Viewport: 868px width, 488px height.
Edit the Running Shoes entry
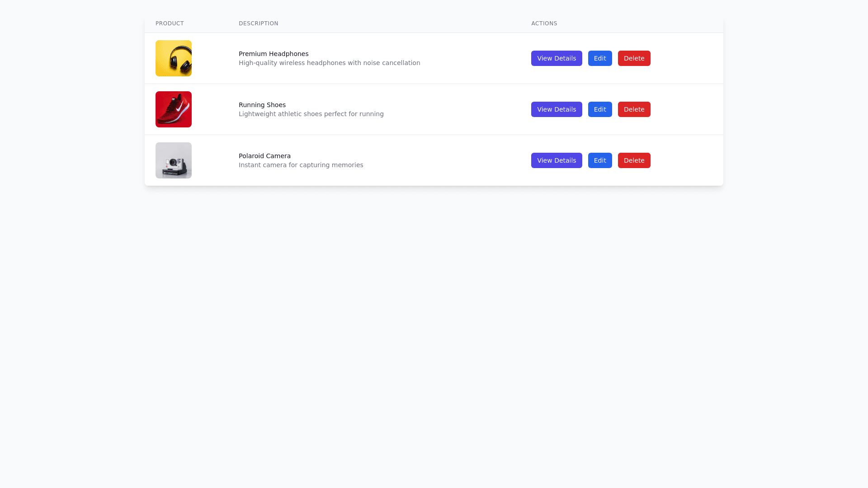[600, 109]
